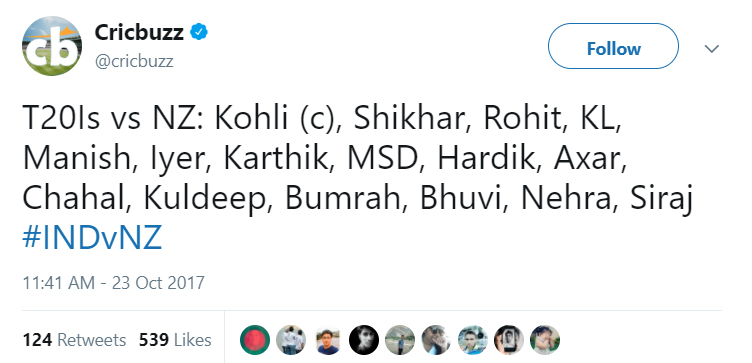This screenshot has height=363, width=752.
Task: Open the Cricbuzz profile picture
Action: pos(52,46)
